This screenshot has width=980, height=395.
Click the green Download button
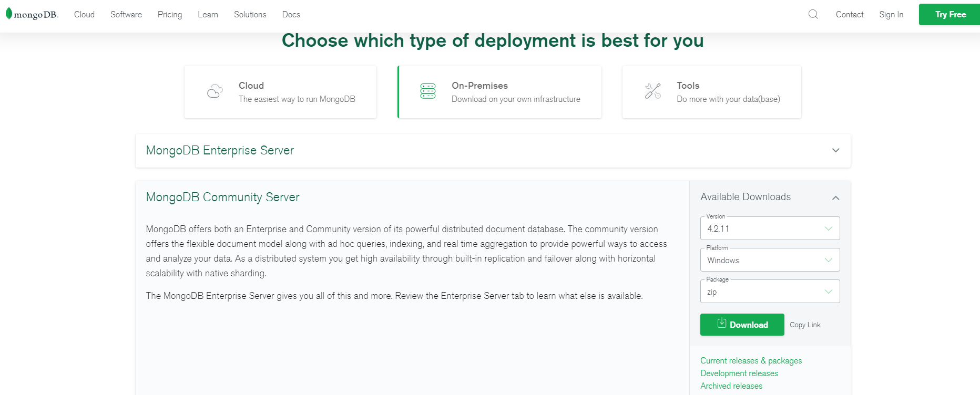point(742,325)
